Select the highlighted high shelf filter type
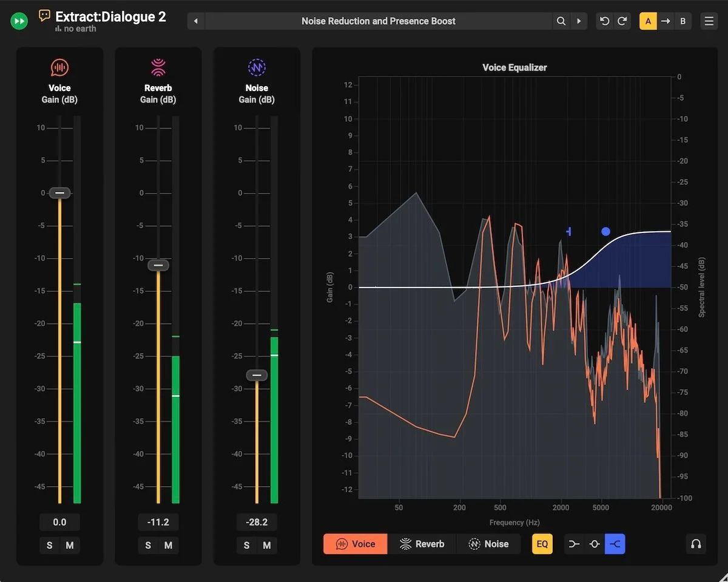Image resolution: width=728 pixels, height=582 pixels. tap(615, 544)
